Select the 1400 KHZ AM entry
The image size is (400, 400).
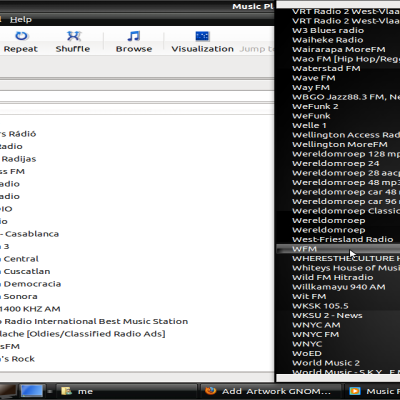(x=30, y=309)
